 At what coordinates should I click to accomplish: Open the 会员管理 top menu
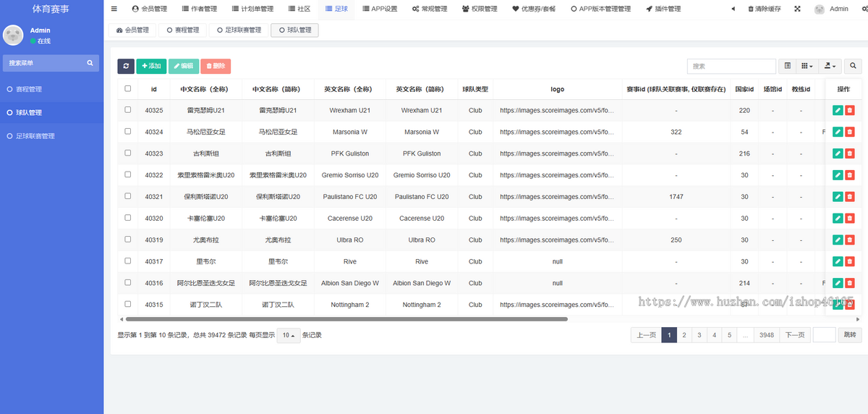(x=150, y=9)
